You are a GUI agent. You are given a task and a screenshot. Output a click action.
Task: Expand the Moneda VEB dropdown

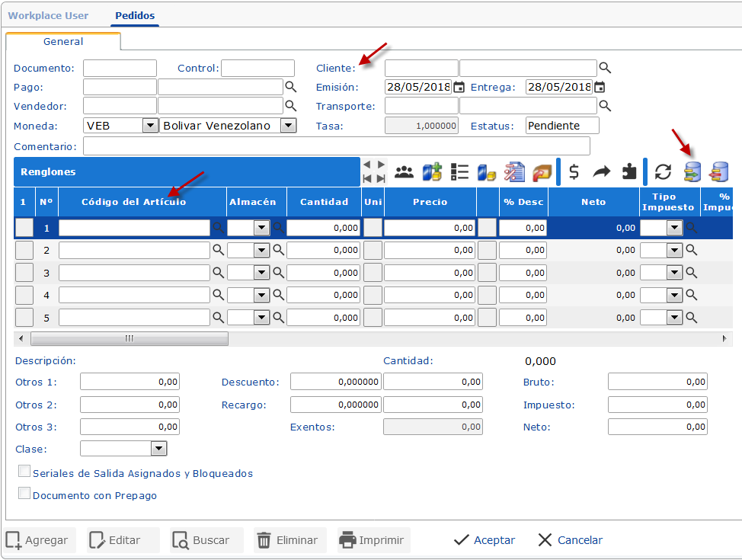click(149, 126)
